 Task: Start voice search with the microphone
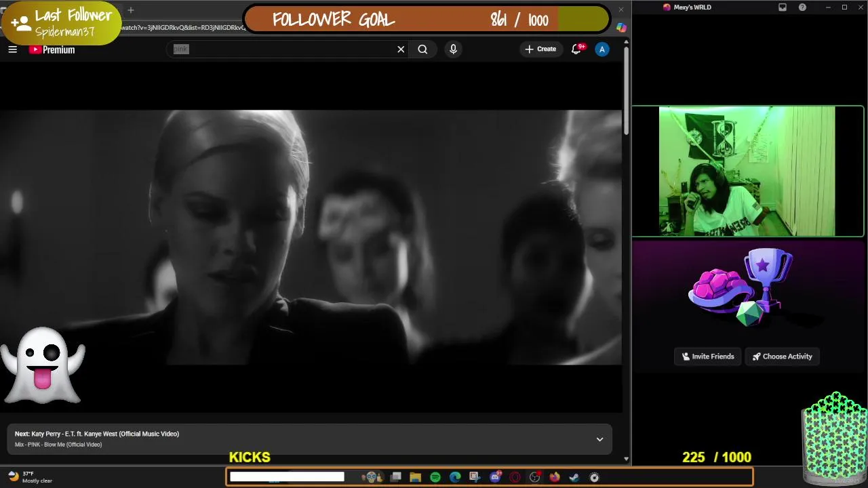click(453, 49)
